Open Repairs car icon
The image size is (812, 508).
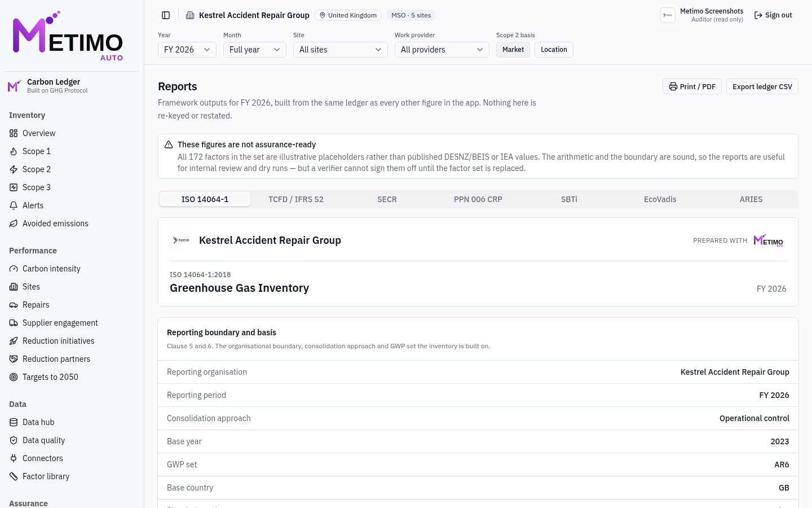14,305
